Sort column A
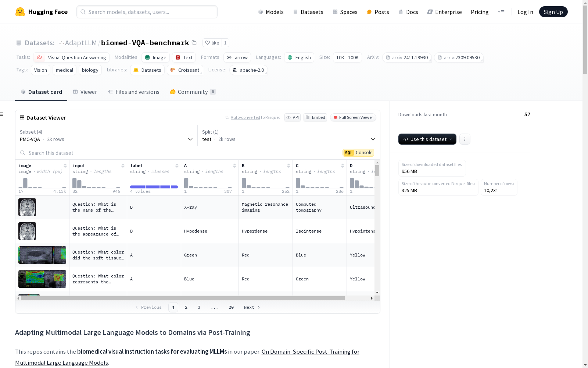The height and width of the screenshot is (368, 588). pos(234,166)
